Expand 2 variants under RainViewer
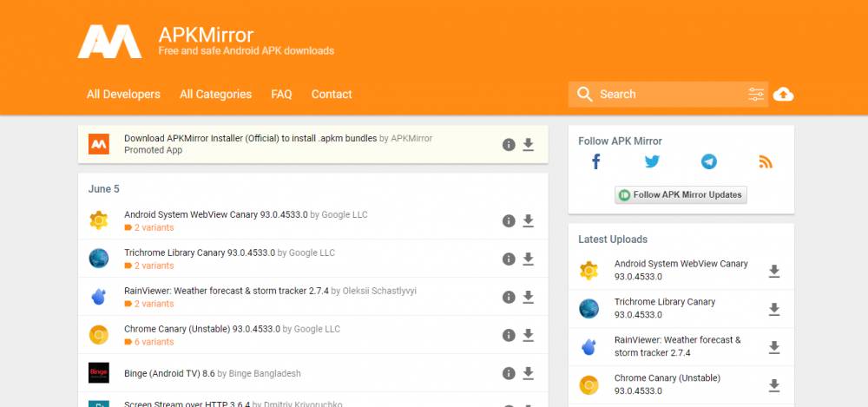Image resolution: width=868 pixels, height=407 pixels. pos(149,304)
